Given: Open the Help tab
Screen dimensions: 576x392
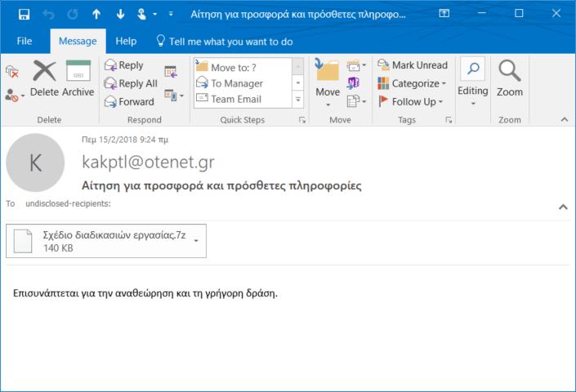Looking at the screenshot, I should click(x=126, y=41).
